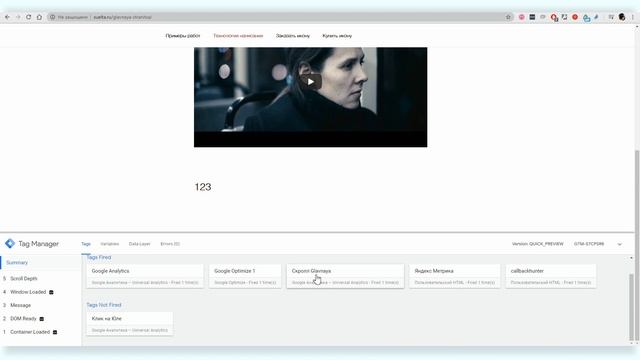The width and height of the screenshot is (640, 360).
Task: Click the site info icon in address bar
Action: [52, 17]
